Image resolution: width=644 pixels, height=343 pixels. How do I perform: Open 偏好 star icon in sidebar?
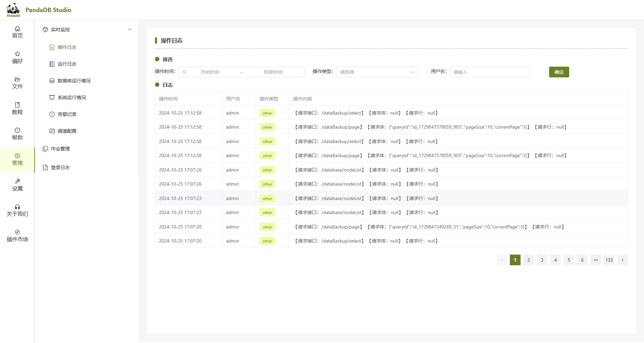[17, 54]
